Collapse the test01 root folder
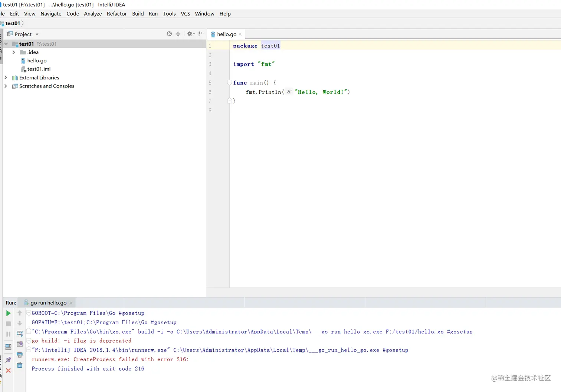This screenshot has height=392, width=561. point(6,44)
